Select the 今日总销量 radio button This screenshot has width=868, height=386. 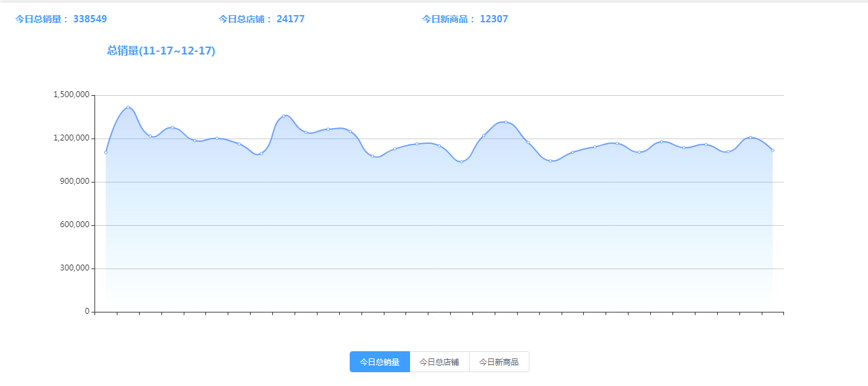(379, 362)
